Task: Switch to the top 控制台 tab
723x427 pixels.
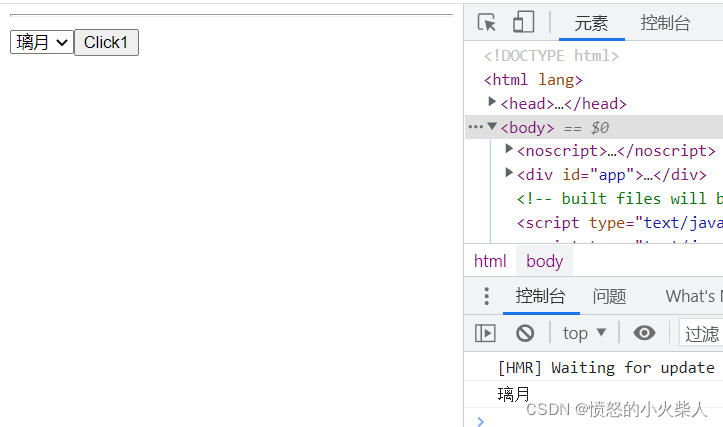Action: [665, 23]
